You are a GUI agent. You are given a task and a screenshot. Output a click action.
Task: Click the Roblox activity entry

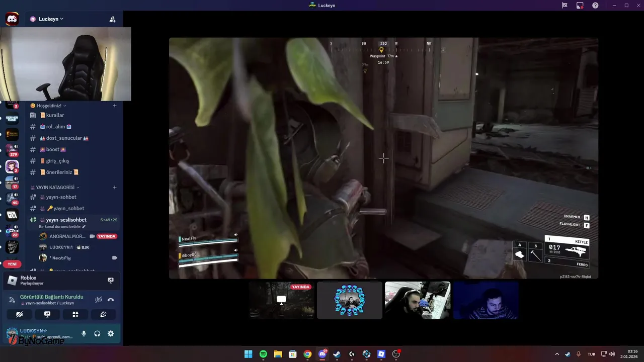tap(55, 280)
